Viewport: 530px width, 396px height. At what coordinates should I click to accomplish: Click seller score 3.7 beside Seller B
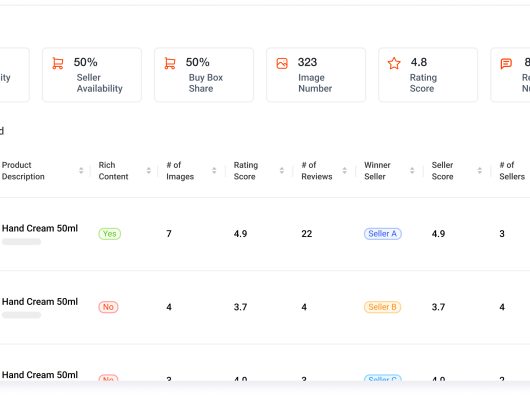438,307
